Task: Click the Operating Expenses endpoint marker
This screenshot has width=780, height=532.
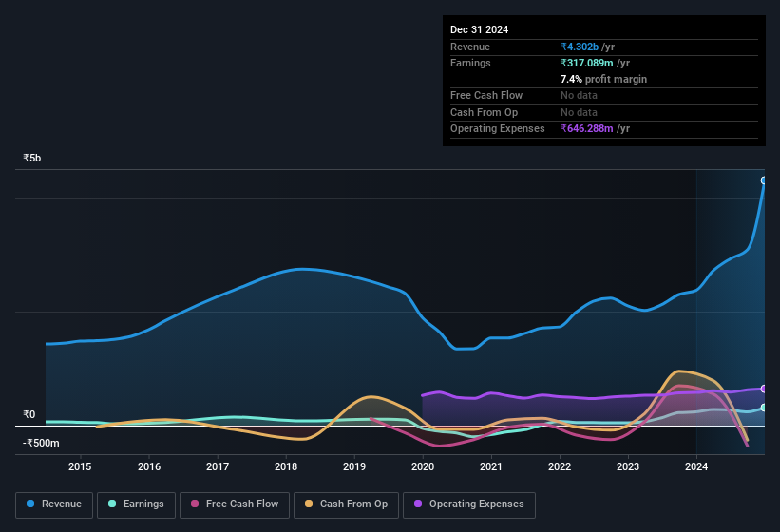Action: pyautogui.click(x=764, y=389)
